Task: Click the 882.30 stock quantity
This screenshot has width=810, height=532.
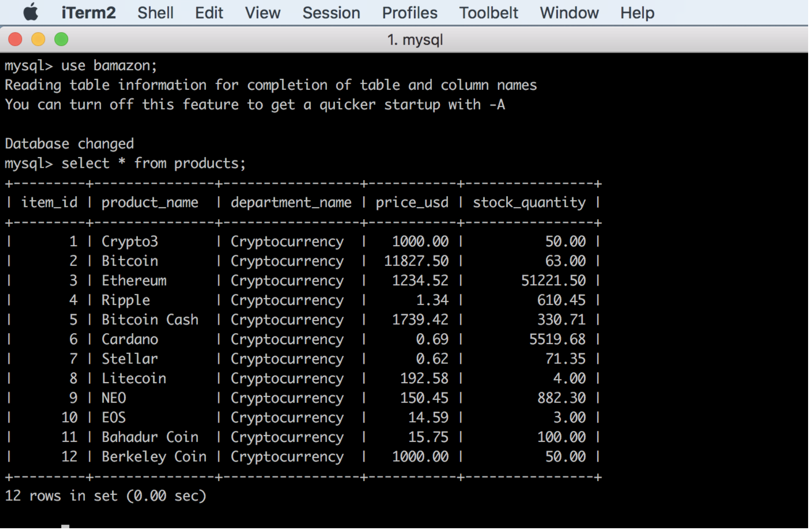Action: (561, 398)
